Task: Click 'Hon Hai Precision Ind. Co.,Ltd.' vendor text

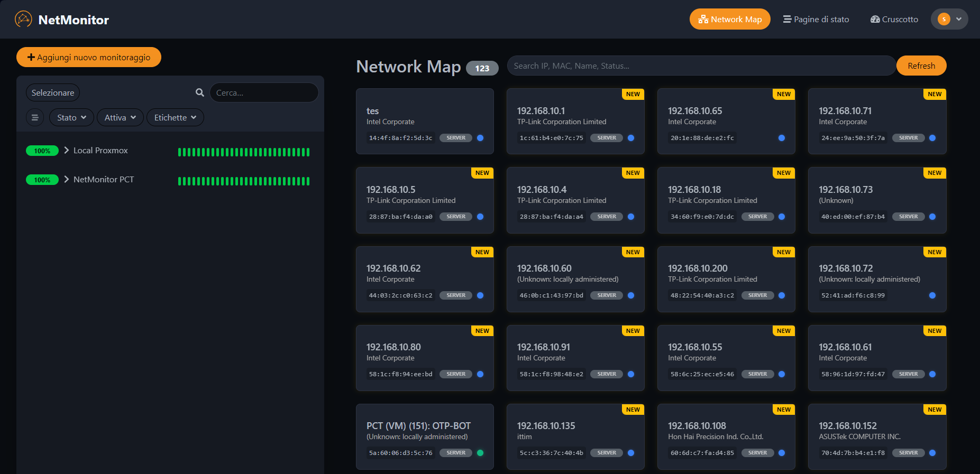Action: tap(716, 437)
